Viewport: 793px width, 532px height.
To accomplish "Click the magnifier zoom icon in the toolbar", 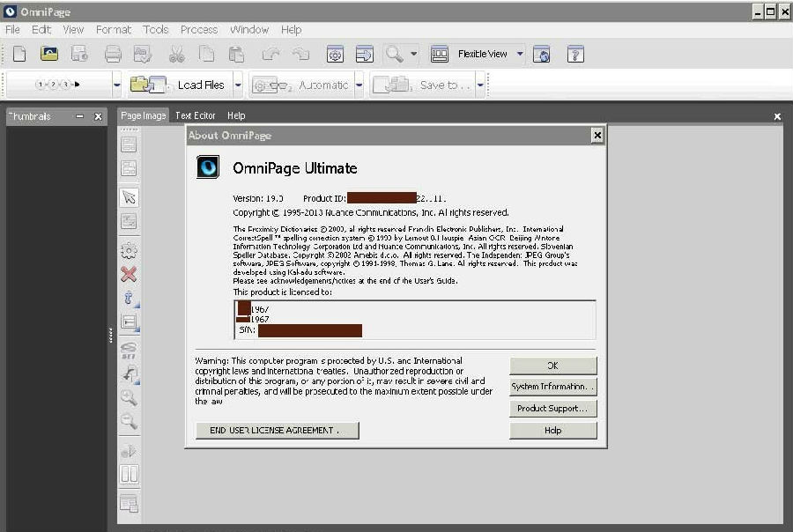I will click(394, 54).
